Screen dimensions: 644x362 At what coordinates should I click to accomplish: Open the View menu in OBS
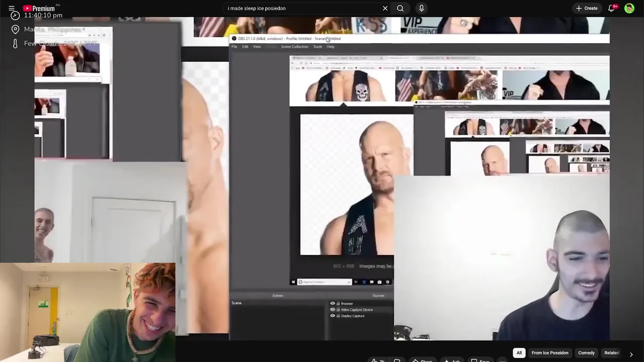click(257, 47)
